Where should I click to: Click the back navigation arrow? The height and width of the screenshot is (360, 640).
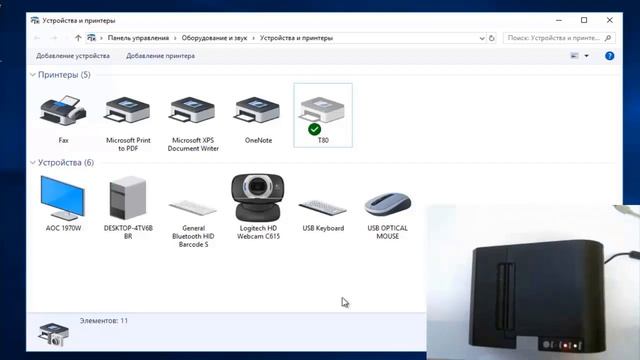click(x=37, y=38)
